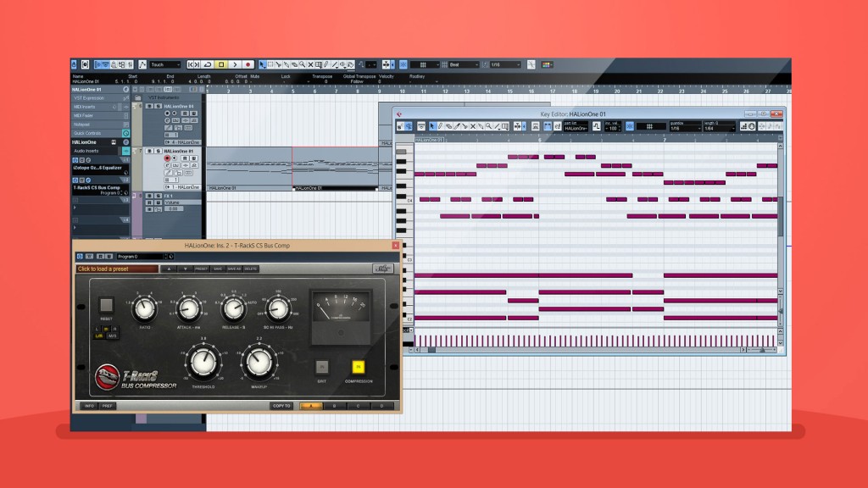Image resolution: width=868 pixels, height=488 pixels.
Task: Select the Glue tool in main toolbar
Action: (x=287, y=64)
